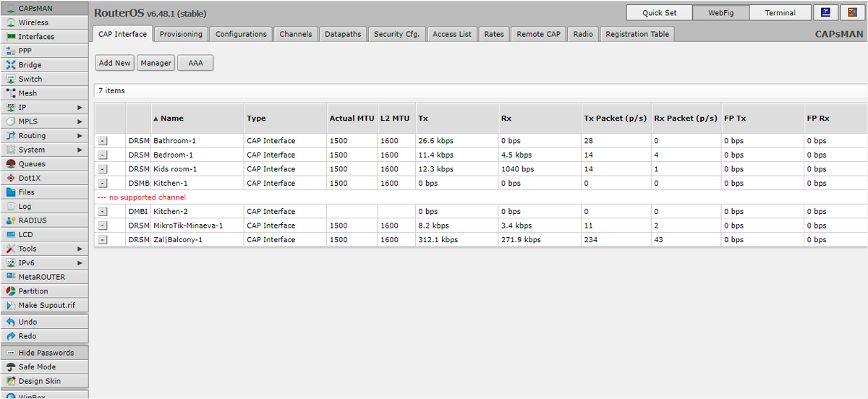Disable Kitchen-1 with its minus button
868x399 pixels.
(103, 183)
